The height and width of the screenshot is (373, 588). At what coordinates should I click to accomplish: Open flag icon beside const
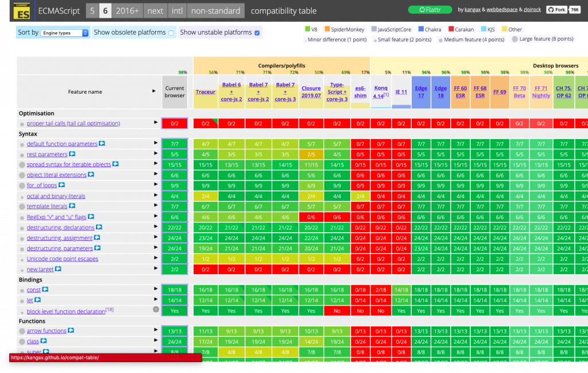(x=45, y=289)
